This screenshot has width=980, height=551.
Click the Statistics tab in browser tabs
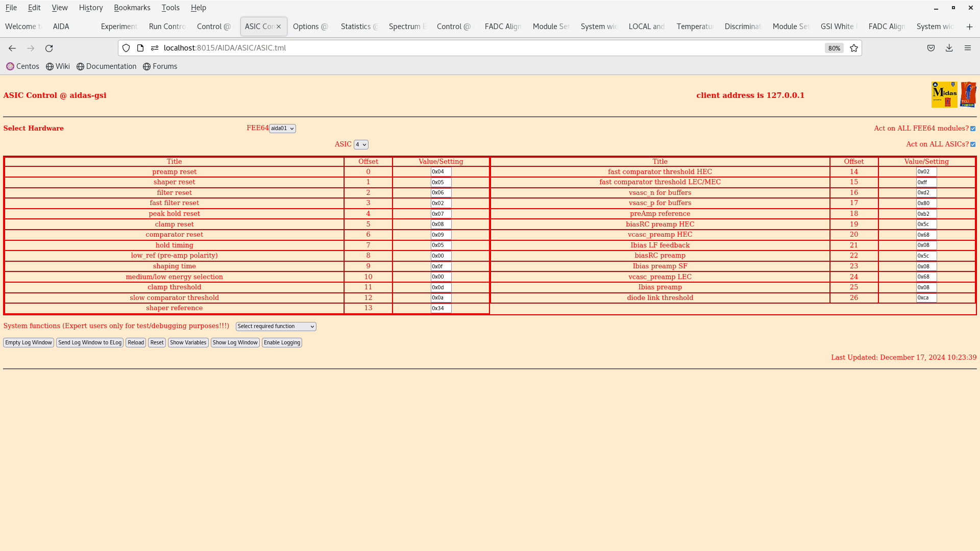(356, 26)
